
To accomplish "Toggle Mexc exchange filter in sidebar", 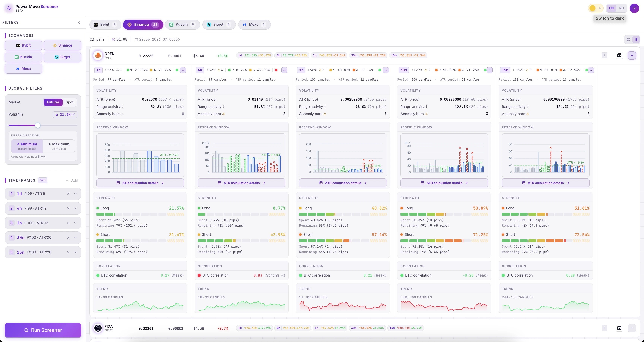I will tap(23, 69).
